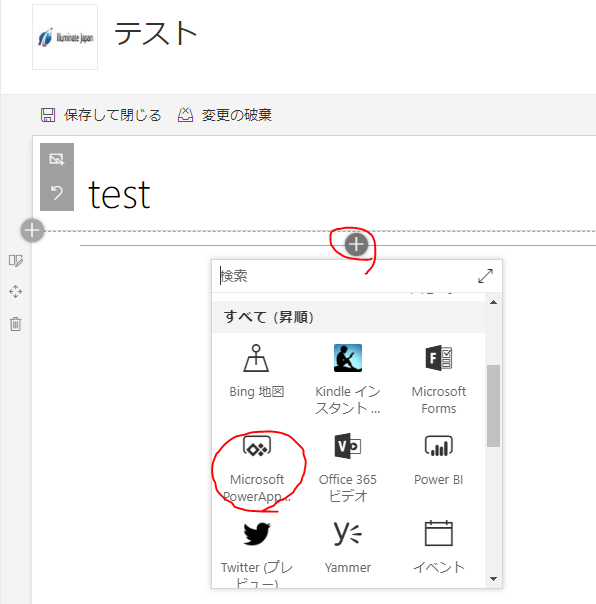Viewport: 596px width, 604px height.
Task: Click the すべて (昇順) section header
Action: tap(348, 317)
